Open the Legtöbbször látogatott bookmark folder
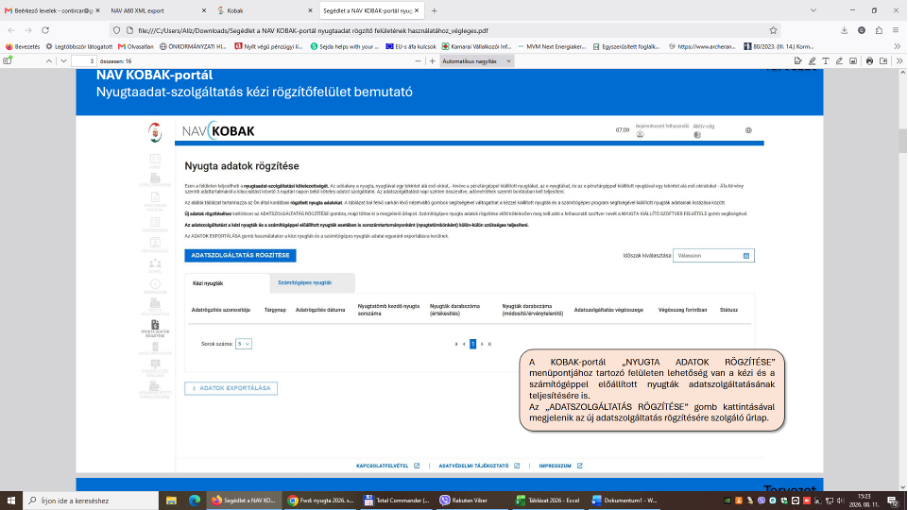This screenshot has width=908, height=510. 79,46
